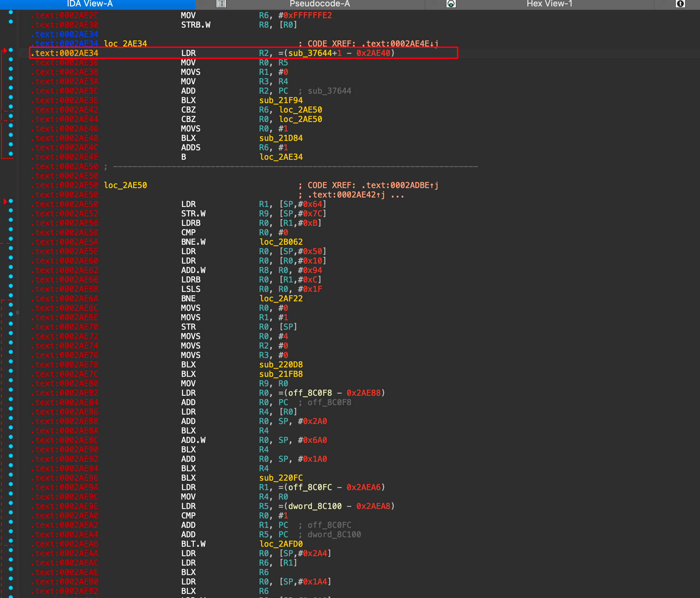Click the breakpoint dot at address 0002AE48
The image size is (700, 598).
(x=11, y=135)
